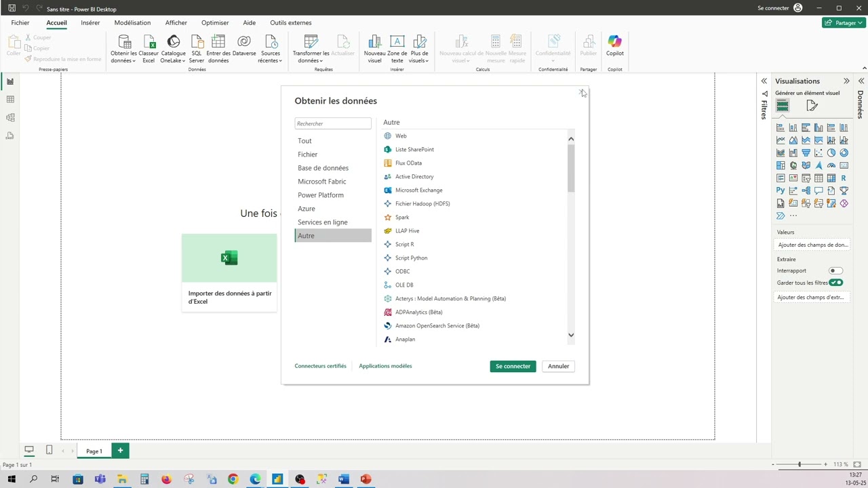Image resolution: width=868 pixels, height=488 pixels.
Task: Add a new page with plus button
Action: pyautogui.click(x=120, y=450)
